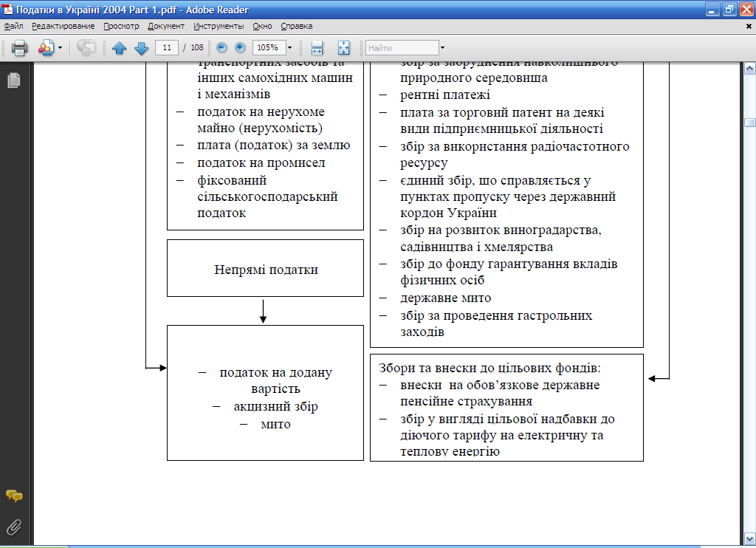756x548 pixels.
Task: Click the heading 'Збори та внески до цільових фондів:'
Action: pyautogui.click(x=490, y=368)
